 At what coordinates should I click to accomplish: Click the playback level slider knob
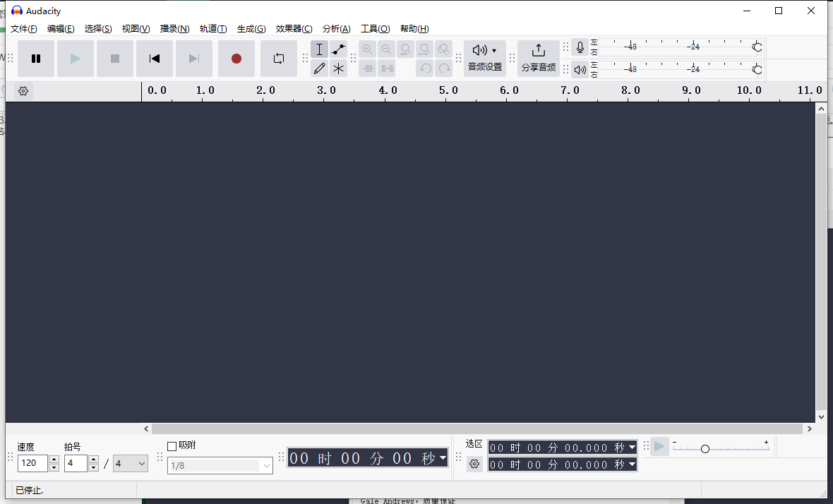(x=757, y=70)
